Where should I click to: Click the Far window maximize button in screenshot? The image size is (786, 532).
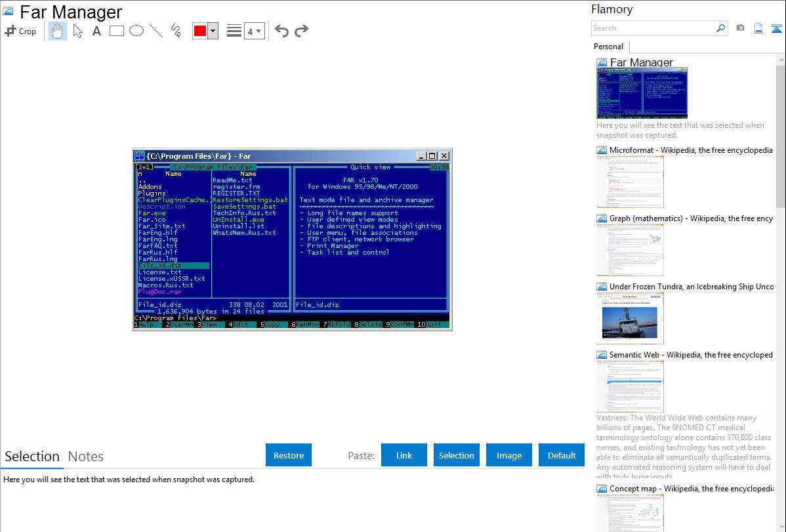tap(432, 156)
